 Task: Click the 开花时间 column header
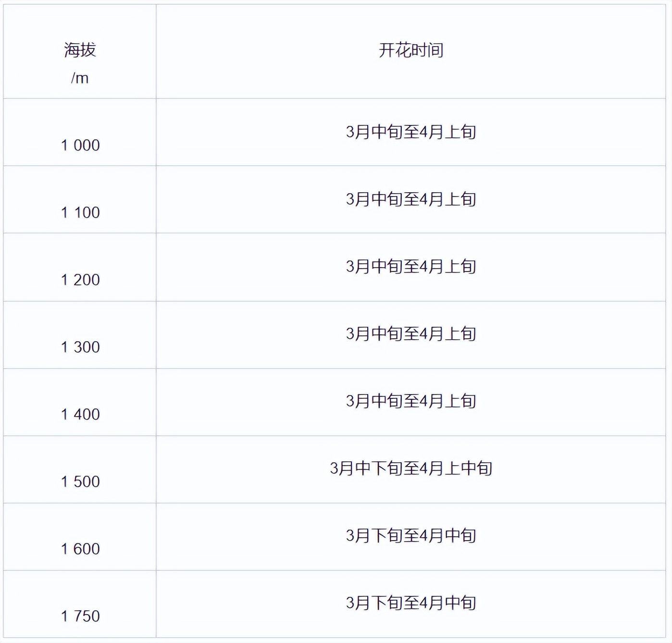point(411,52)
